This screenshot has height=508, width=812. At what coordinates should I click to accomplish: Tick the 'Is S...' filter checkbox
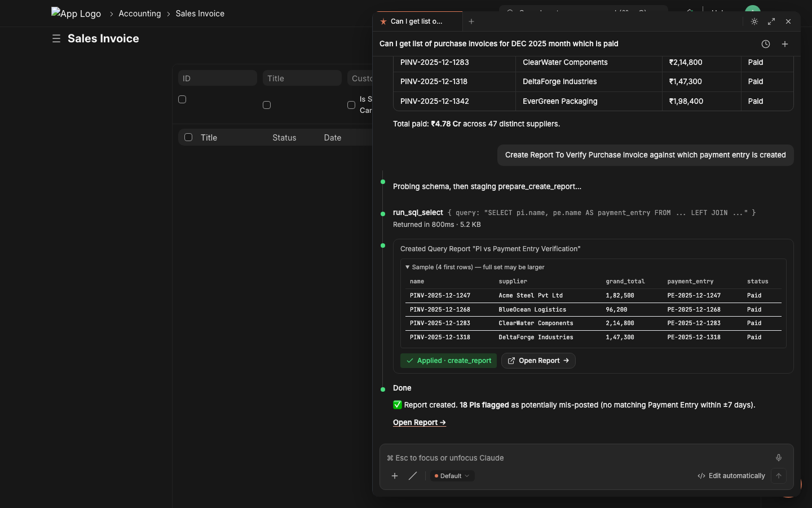pyautogui.click(x=351, y=105)
